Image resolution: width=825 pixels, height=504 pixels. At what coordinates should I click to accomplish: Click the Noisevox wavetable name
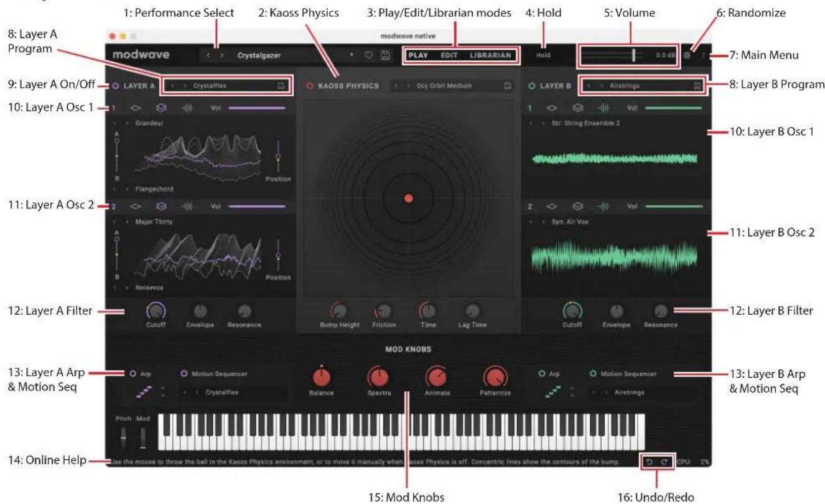(149, 288)
